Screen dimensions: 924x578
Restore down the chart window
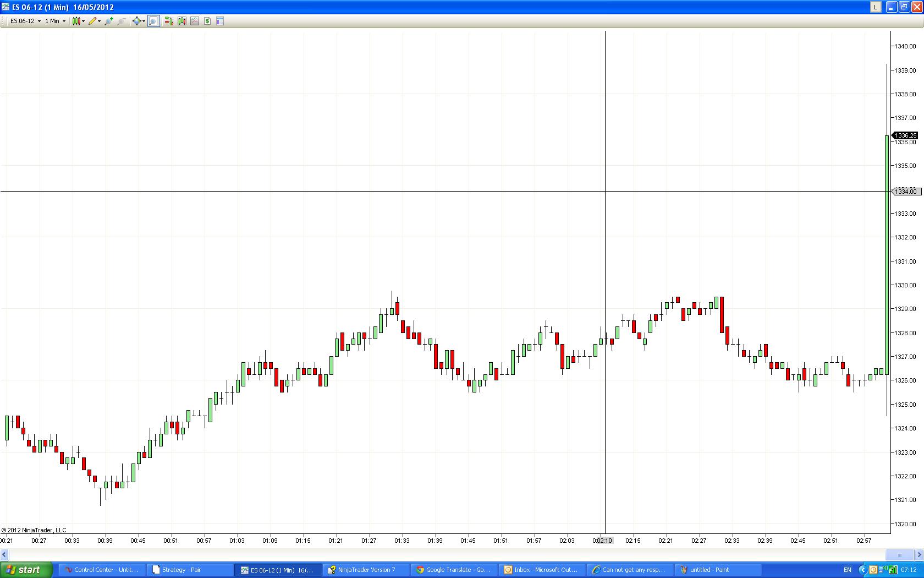tap(904, 7)
